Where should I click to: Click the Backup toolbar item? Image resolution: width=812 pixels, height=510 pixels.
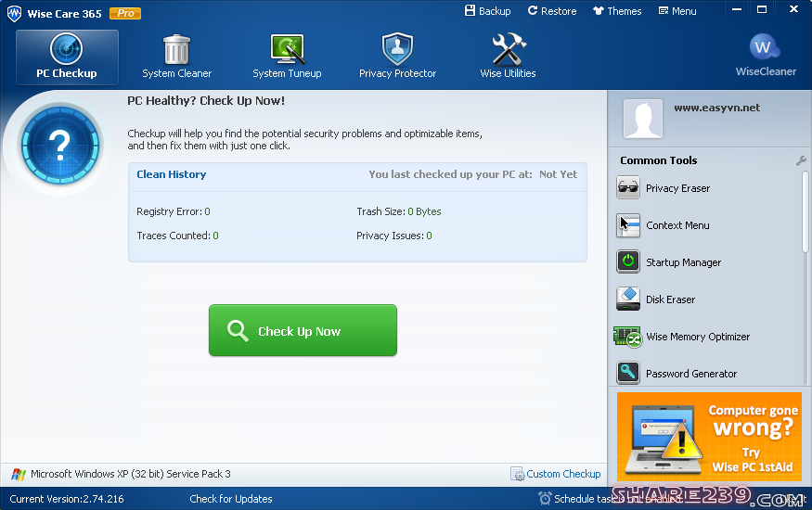487,11
